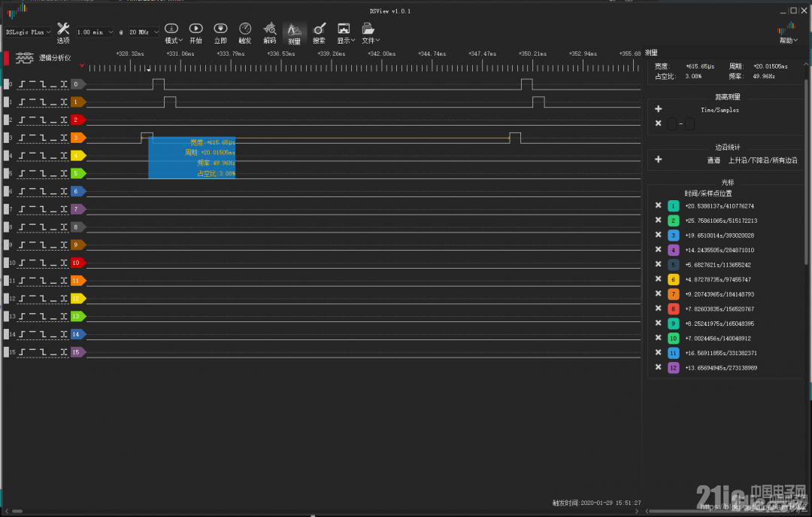Add an edge statistics entry

658,160
